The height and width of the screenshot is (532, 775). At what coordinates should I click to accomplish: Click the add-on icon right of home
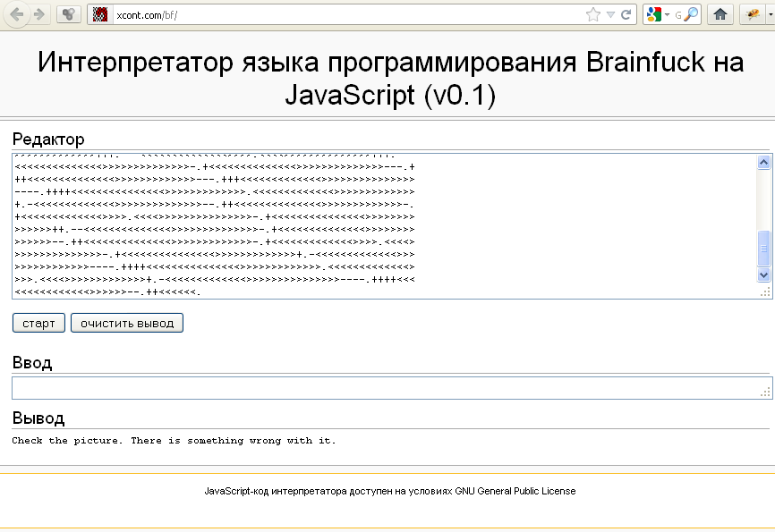point(753,14)
